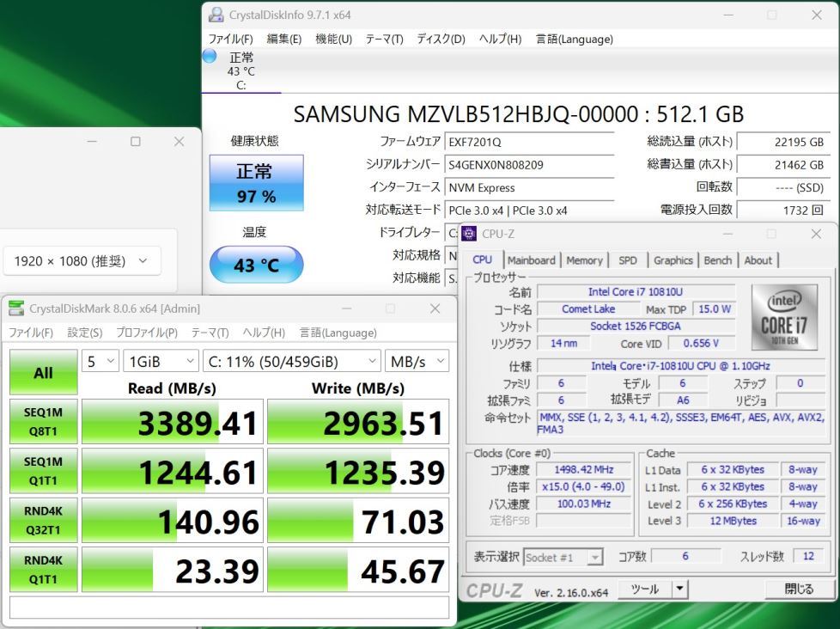Click the CPU-Z title bar icon

[x=469, y=233]
